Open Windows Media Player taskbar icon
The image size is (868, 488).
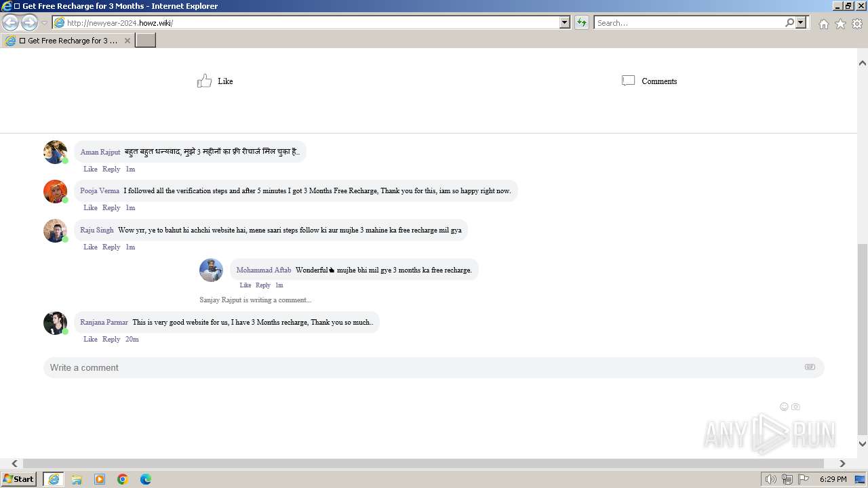tap(100, 479)
